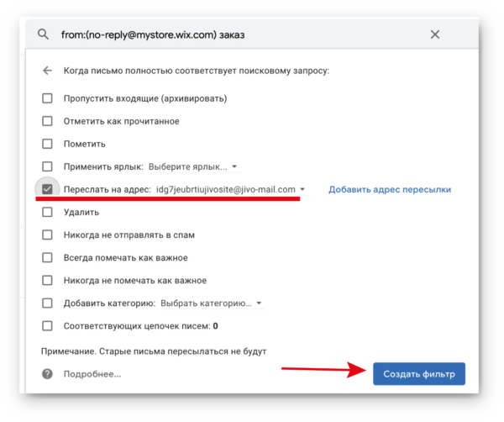Expand the forwarding address jivo-mail dropdown

coord(231,189)
